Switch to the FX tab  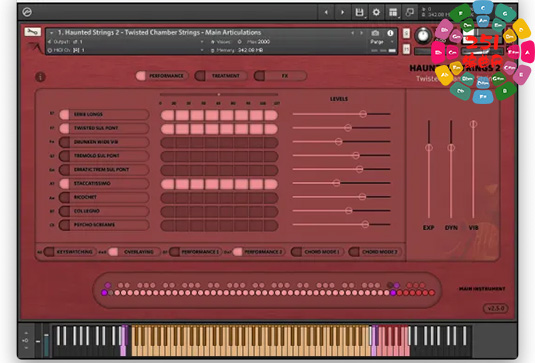(x=280, y=76)
